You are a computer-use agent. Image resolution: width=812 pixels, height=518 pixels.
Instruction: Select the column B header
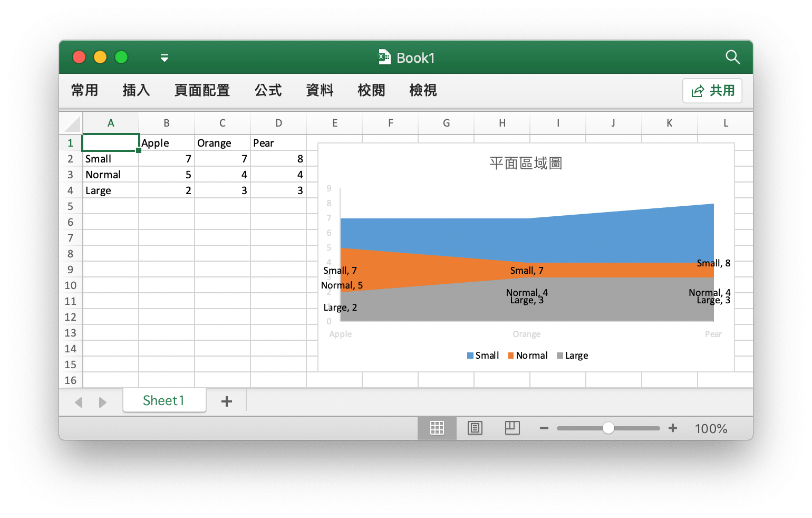[167, 123]
